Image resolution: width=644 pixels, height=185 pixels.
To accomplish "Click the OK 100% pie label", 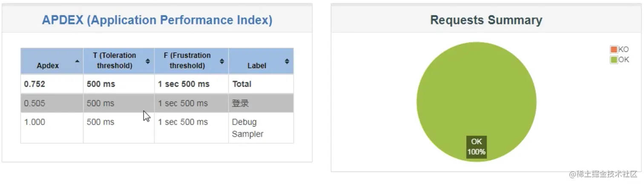I will (x=476, y=147).
